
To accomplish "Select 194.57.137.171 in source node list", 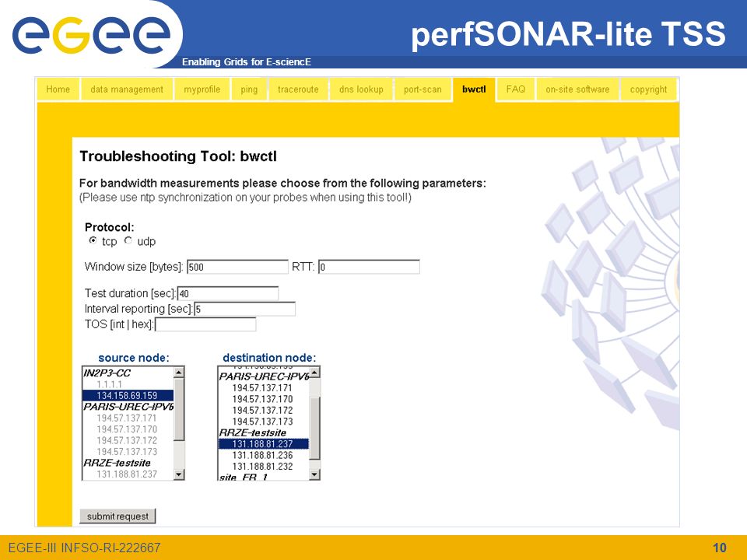I will point(128,418).
